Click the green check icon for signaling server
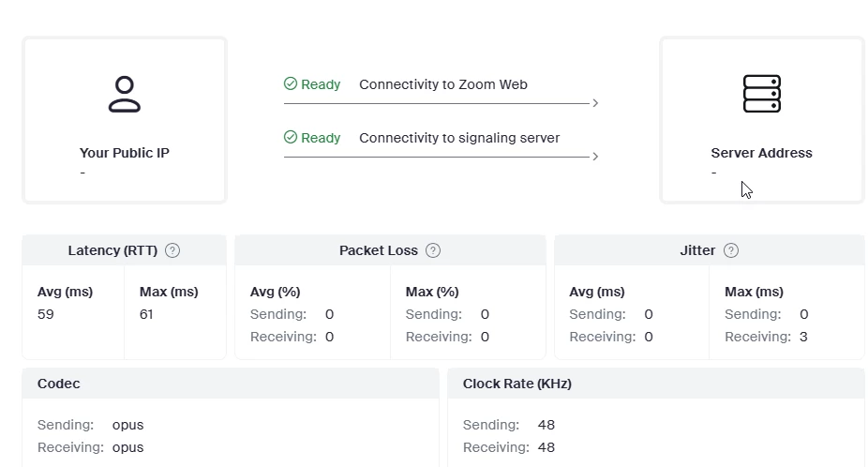The width and height of the screenshot is (868, 467). click(291, 137)
